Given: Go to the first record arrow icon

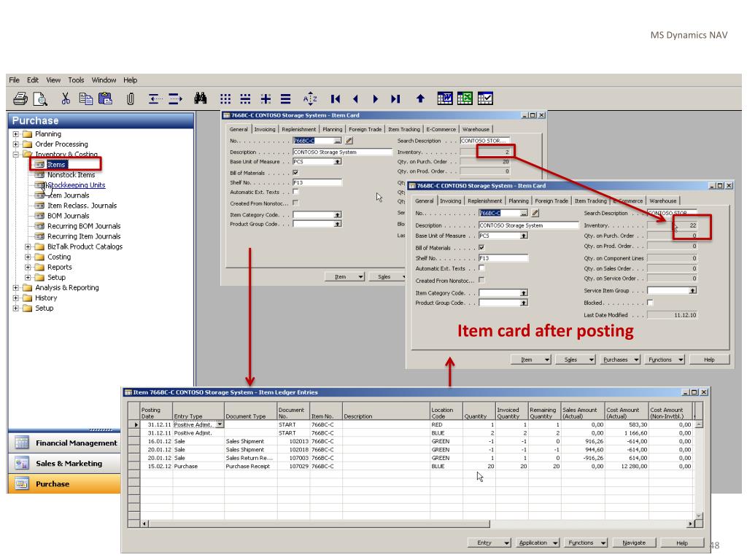Looking at the screenshot, I should coord(336,98).
